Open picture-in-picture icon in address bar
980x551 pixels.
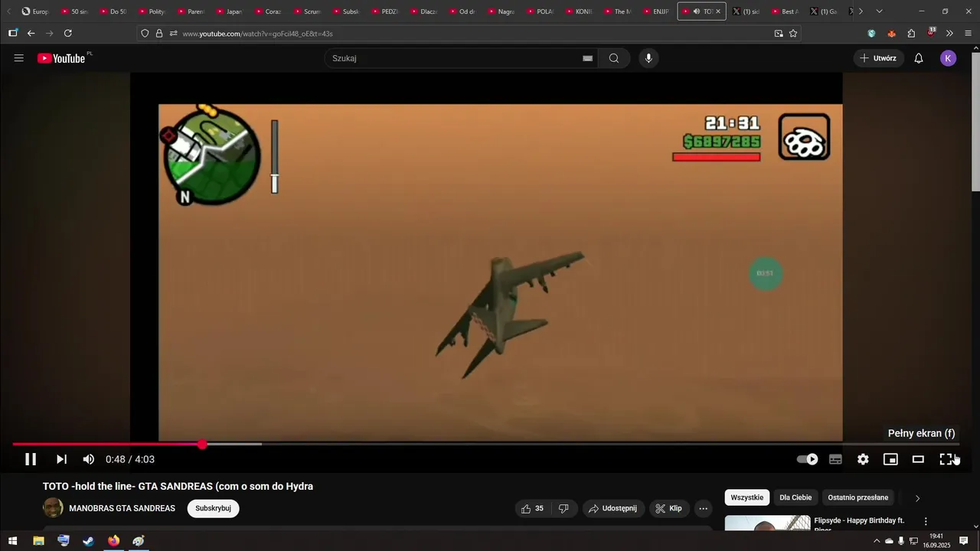tap(779, 34)
